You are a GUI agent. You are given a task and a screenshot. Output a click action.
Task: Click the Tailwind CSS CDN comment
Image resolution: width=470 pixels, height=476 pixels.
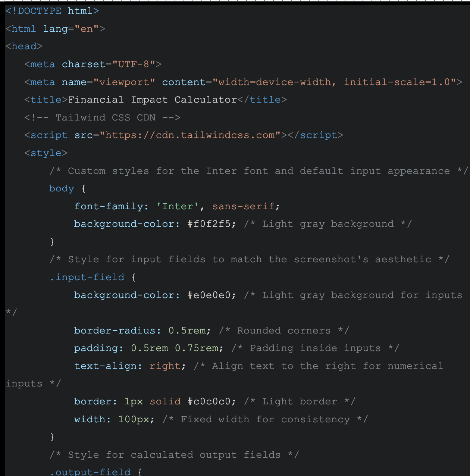point(102,118)
